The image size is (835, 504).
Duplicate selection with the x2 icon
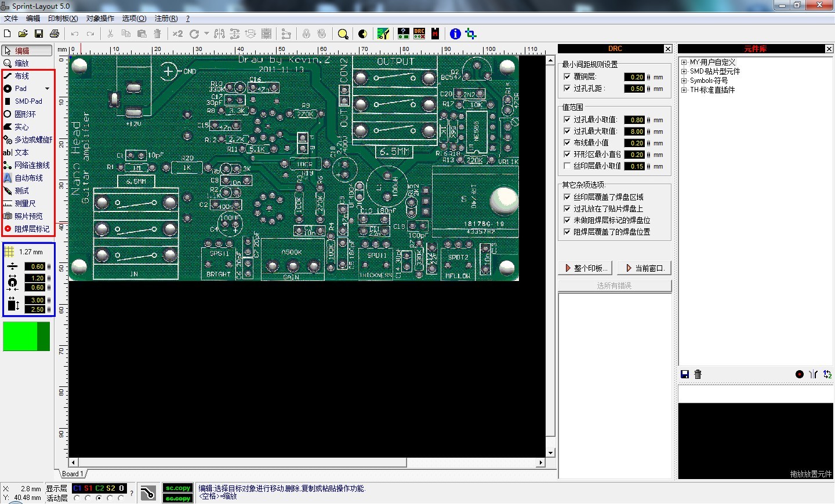pyautogui.click(x=177, y=34)
